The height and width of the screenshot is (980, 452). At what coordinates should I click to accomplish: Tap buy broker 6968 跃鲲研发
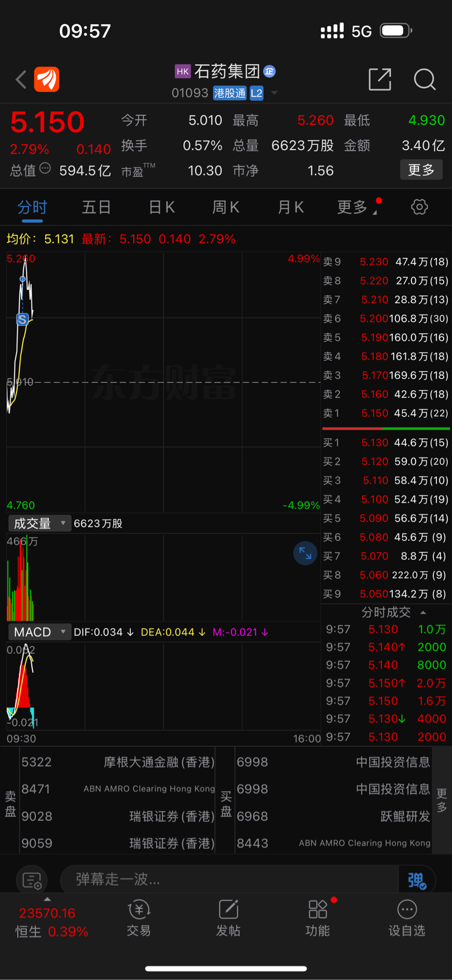pos(333,816)
